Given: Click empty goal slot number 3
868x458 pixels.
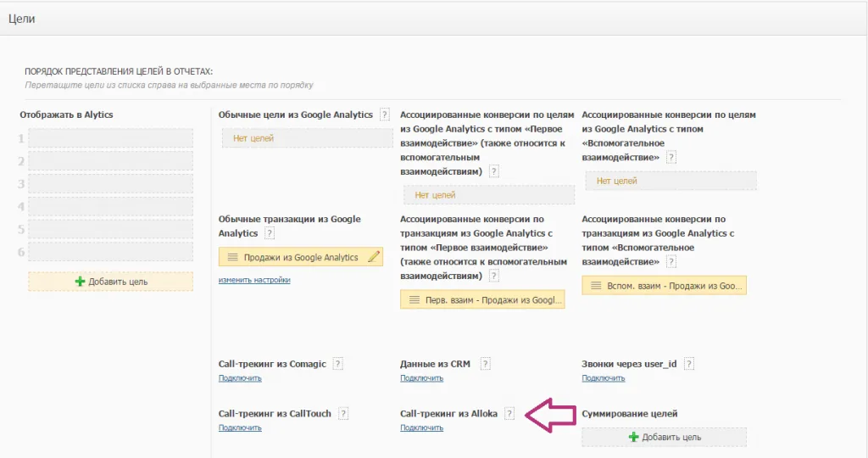Looking at the screenshot, I should 111,183.
